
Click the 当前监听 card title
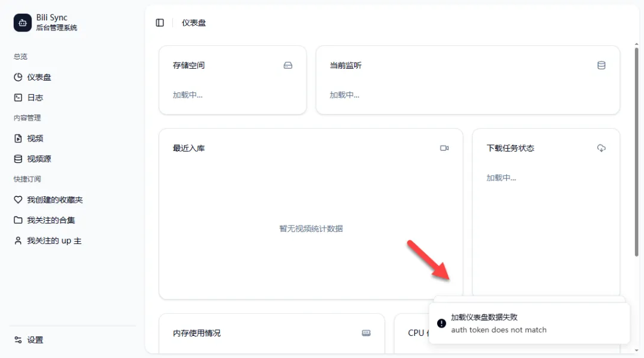345,66
